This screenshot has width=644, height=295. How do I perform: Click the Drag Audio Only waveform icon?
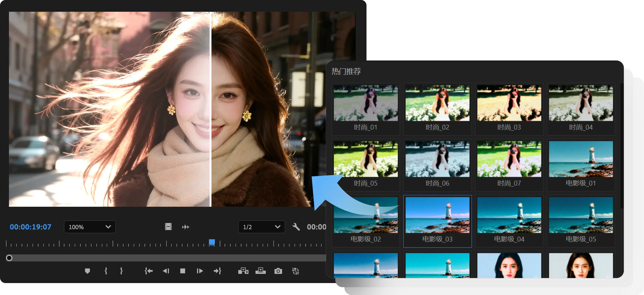point(186,227)
